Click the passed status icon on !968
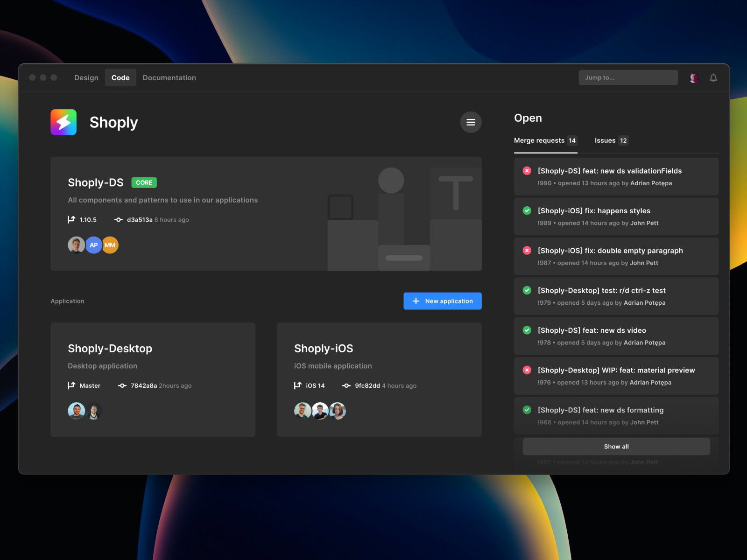Image resolution: width=747 pixels, height=560 pixels. pos(527,410)
